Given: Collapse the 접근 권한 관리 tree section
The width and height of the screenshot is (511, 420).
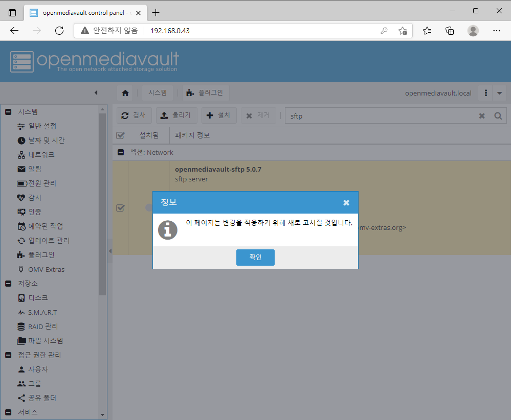Looking at the screenshot, I should (x=9, y=355).
